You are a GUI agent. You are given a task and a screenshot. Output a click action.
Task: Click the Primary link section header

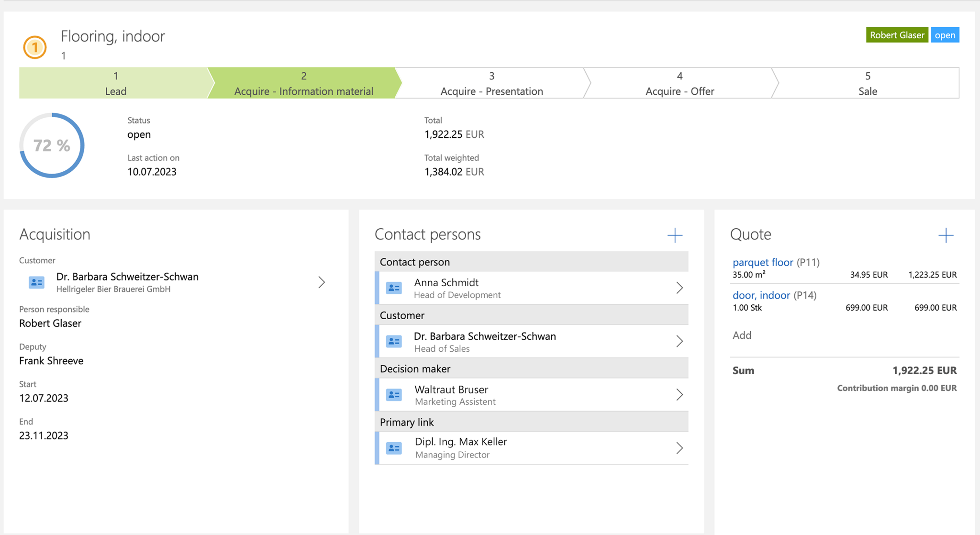pos(531,422)
